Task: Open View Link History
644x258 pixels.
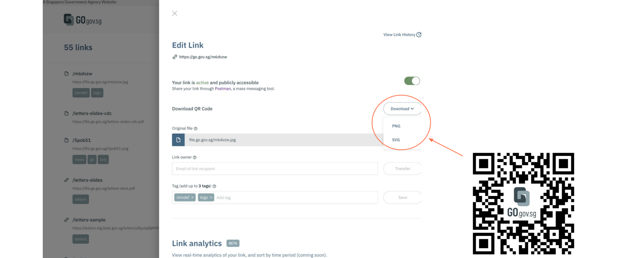Action: point(402,35)
